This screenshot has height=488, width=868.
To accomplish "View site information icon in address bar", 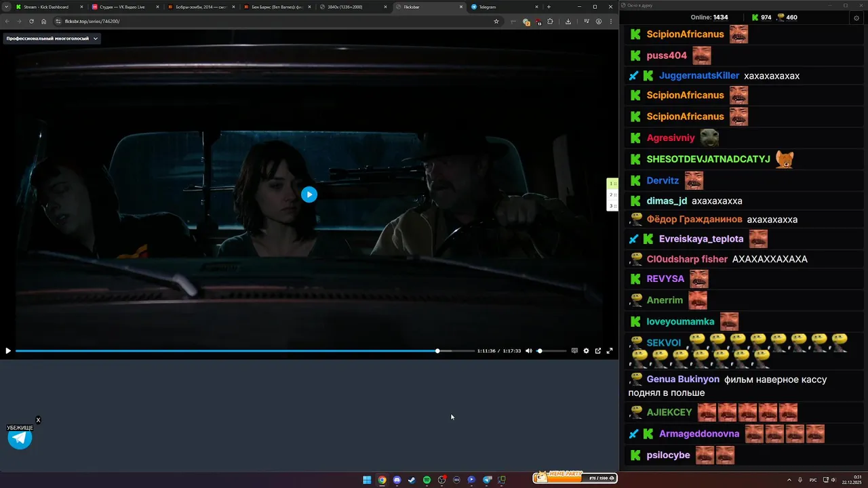I will (58, 21).
